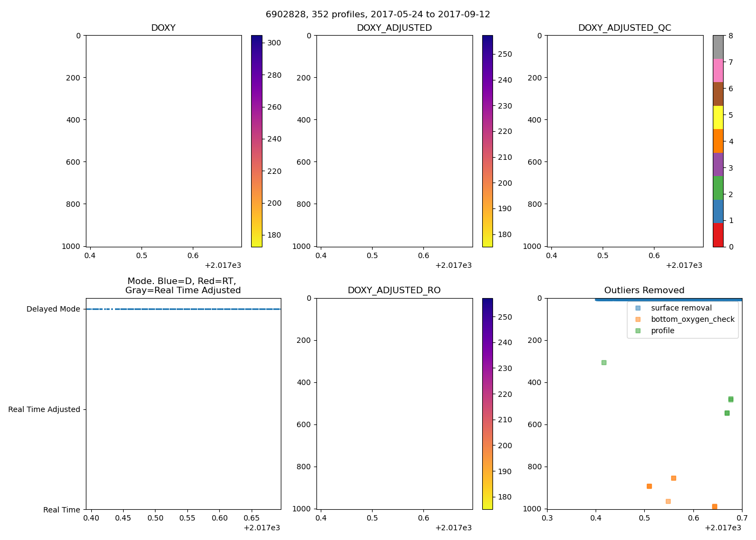
Task: Click the Delayed Mode axis label
Action: pyautogui.click(x=53, y=309)
